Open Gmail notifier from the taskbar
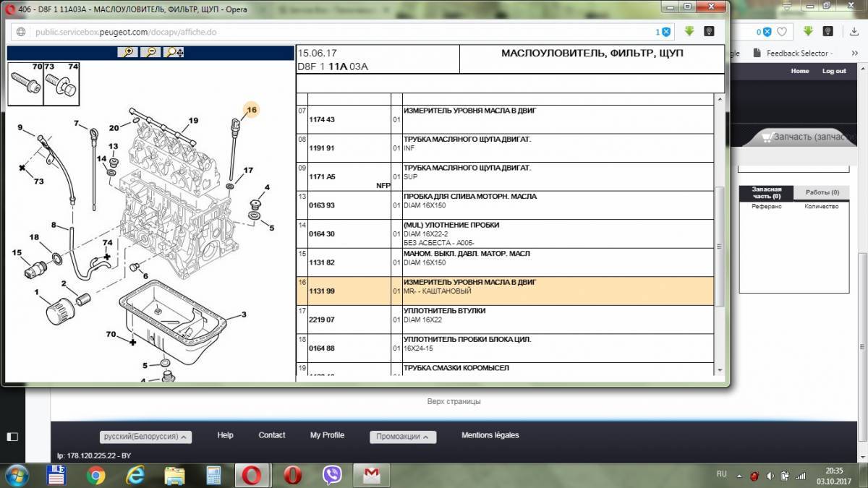Screen dimensions: 868x488 coord(371,475)
